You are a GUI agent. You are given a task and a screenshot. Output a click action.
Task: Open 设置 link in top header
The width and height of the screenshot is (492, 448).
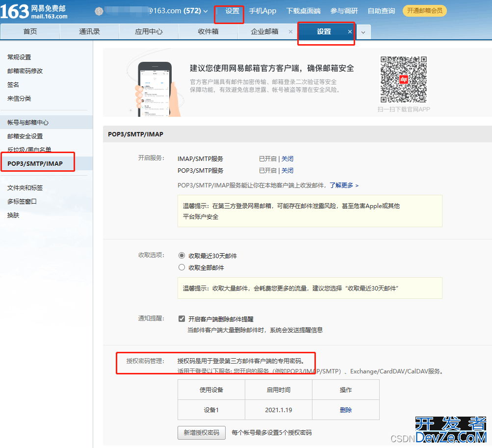232,11
